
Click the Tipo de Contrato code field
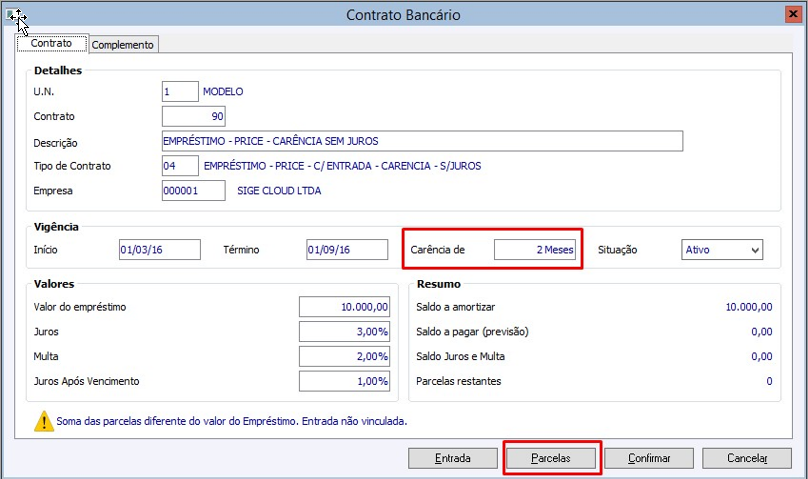coord(180,165)
